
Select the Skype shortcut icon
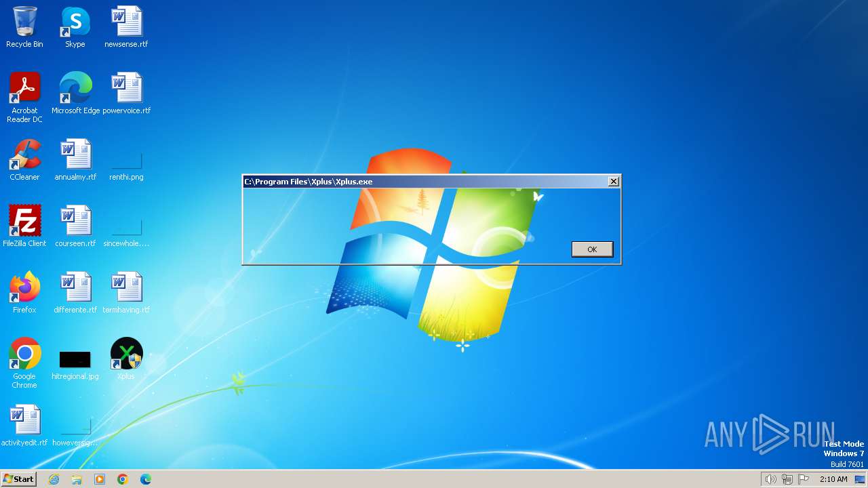[75, 27]
